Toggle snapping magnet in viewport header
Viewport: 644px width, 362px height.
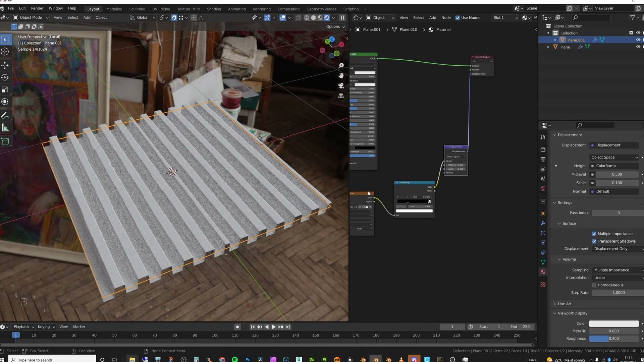click(x=174, y=18)
